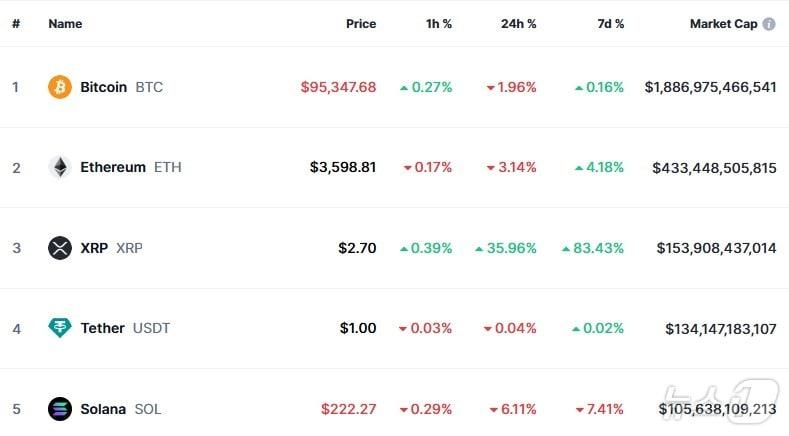The image size is (789, 436).
Task: Click the Tether logo icon
Action: [x=60, y=328]
